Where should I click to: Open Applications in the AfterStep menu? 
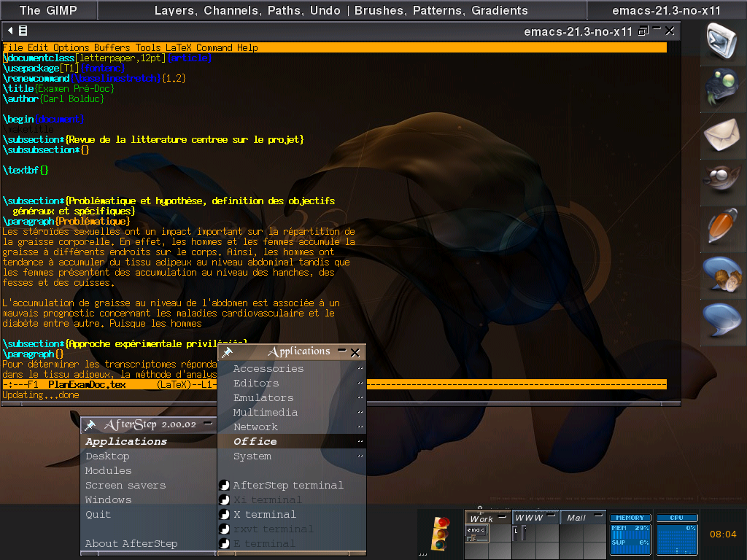149,441
